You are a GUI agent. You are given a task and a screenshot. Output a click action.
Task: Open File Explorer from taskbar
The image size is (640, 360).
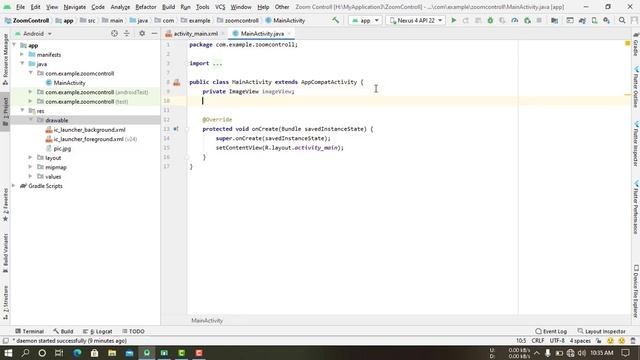tap(112, 353)
